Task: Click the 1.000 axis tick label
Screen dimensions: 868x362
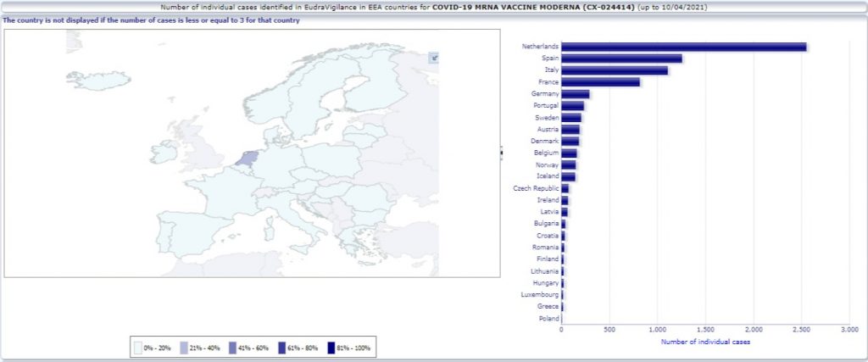Action: (x=657, y=329)
